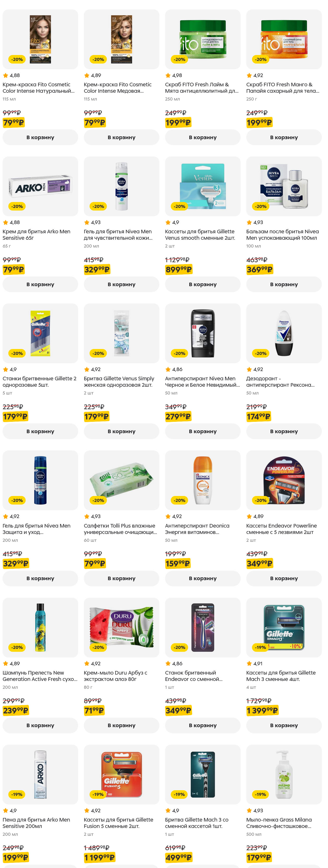
Task: Add the Fito Color Intense Медовая cream dye to cart
Action: [x=121, y=138]
